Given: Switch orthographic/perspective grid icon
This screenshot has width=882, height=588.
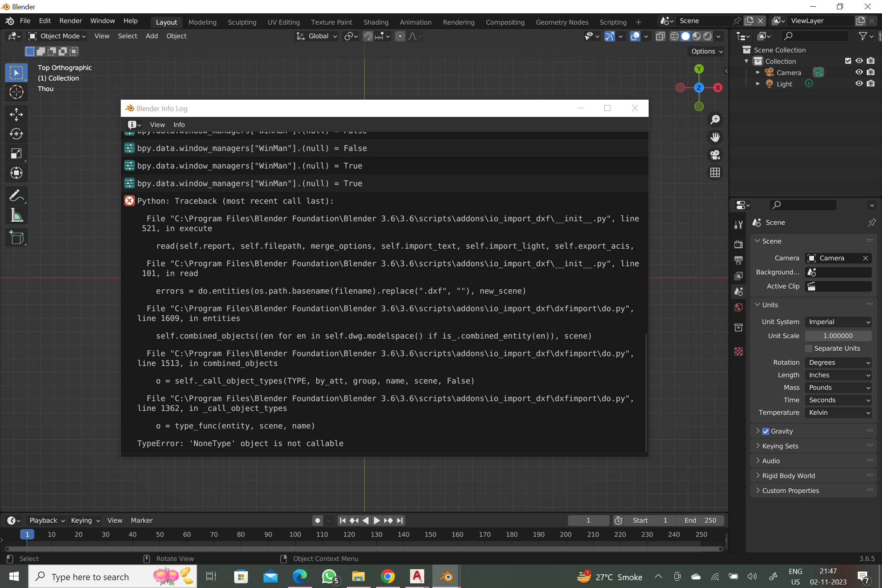Looking at the screenshot, I should coord(715,172).
